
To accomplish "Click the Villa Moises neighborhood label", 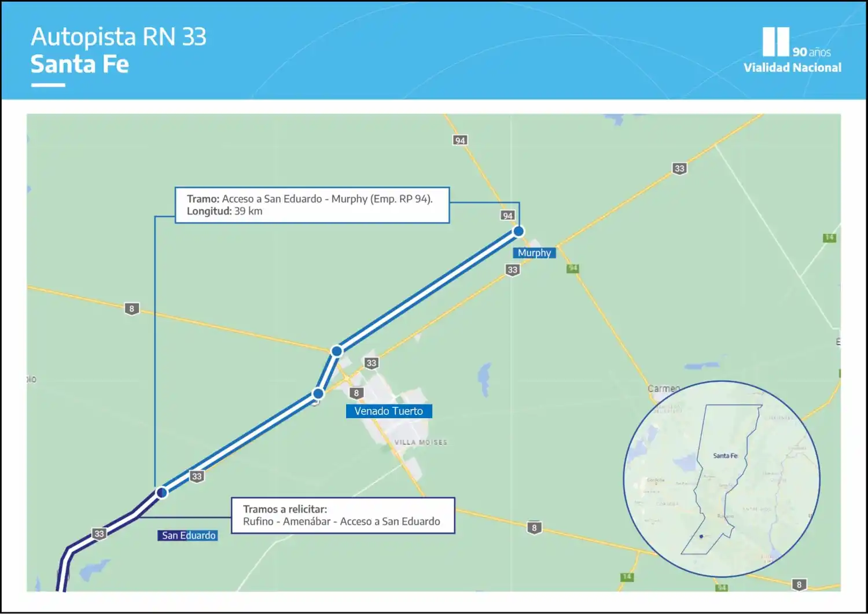I will click(421, 443).
